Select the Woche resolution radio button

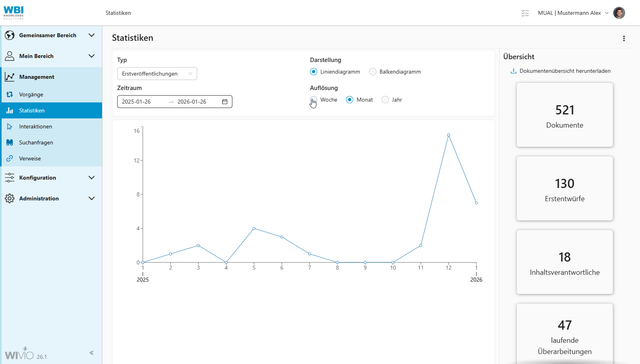point(314,100)
